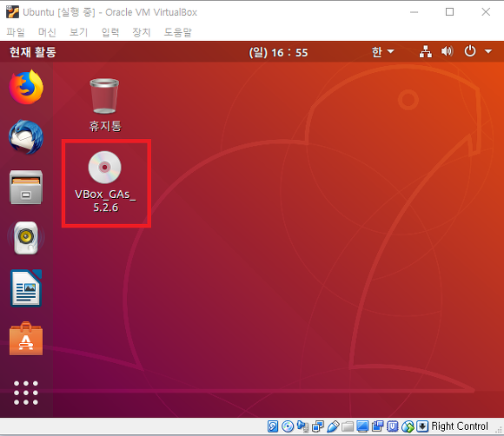This screenshot has height=436, width=504.
Task: Click hard disk activity indicator in status bar
Action: (273, 426)
